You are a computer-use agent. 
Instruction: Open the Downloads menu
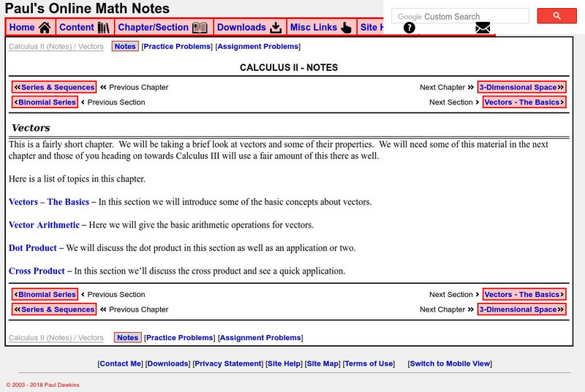click(x=250, y=27)
